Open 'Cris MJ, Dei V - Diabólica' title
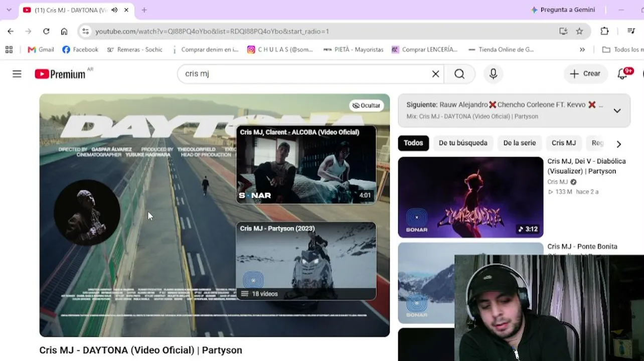 coord(586,166)
